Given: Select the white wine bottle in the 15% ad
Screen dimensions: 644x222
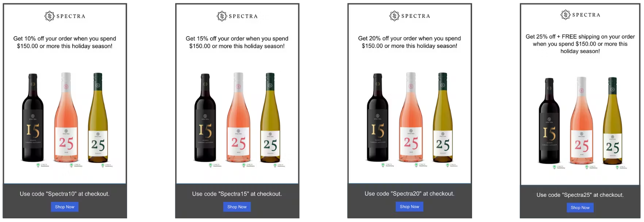Looking at the screenshot, I should pos(270,119).
